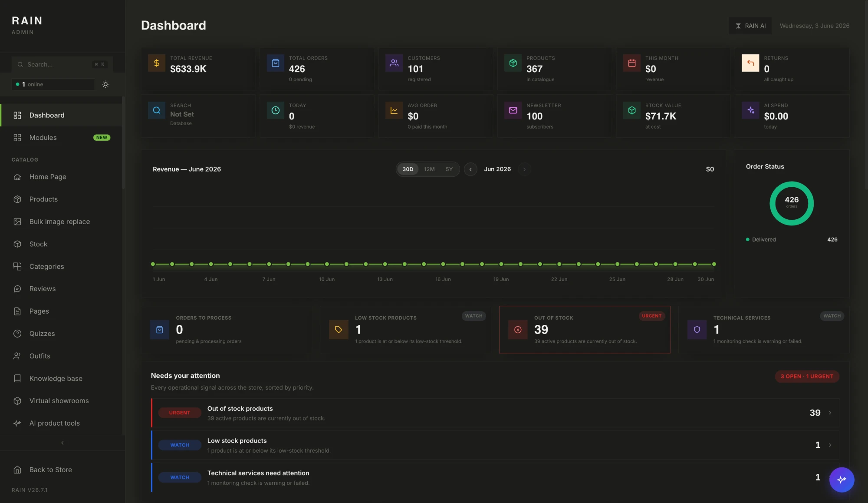Click the AI product tools sparkle icon

click(x=17, y=423)
